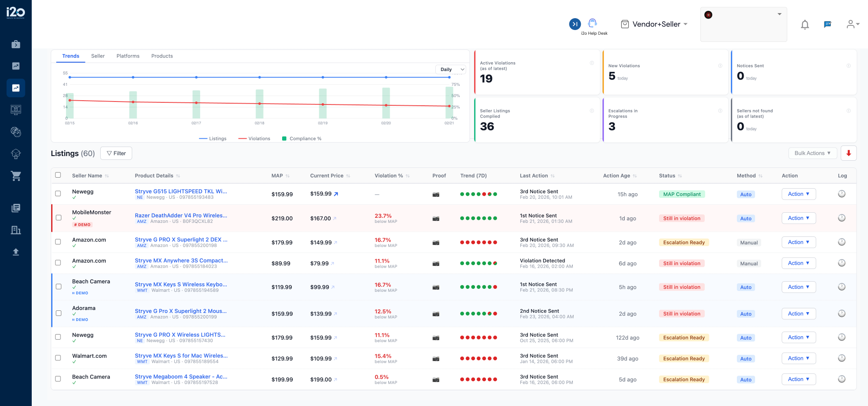
Task: Open log clock for Walmart.com row
Action: [842, 358]
